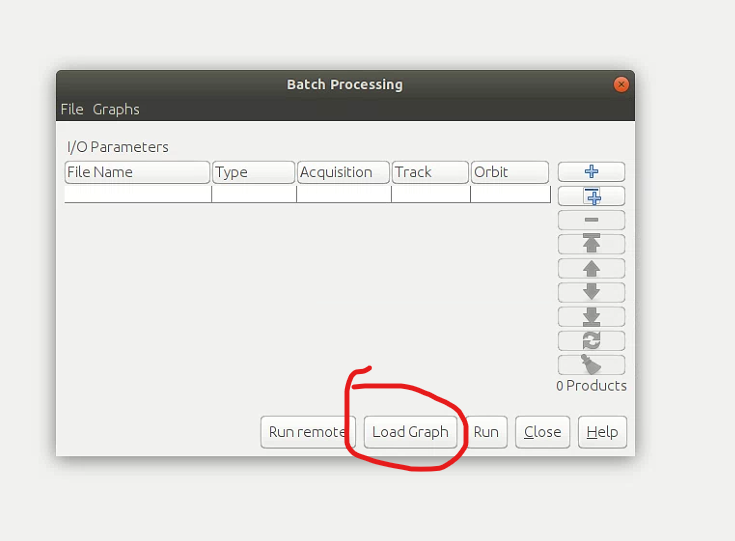Click the Acquisition column header
735x541 pixels.
coord(343,172)
